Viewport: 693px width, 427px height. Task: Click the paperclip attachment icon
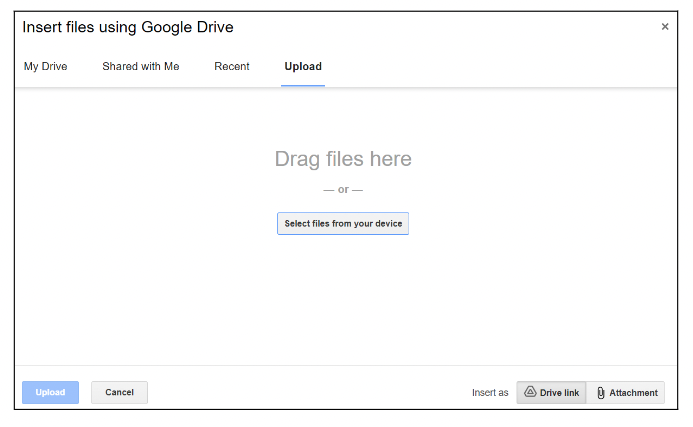pos(600,393)
